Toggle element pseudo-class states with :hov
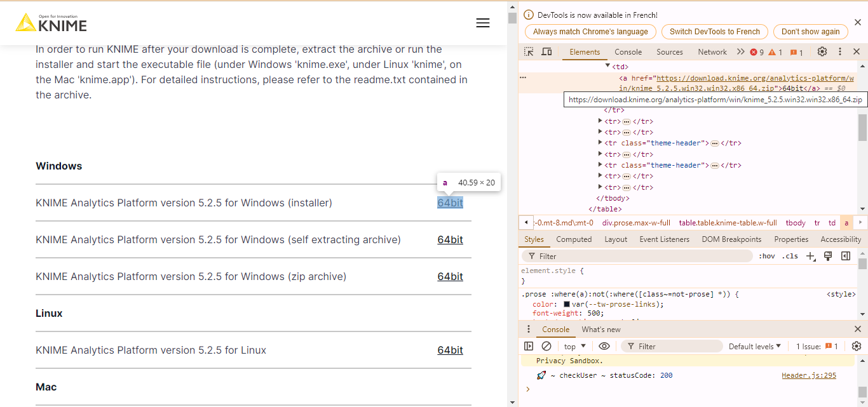The width and height of the screenshot is (868, 407). [x=767, y=256]
